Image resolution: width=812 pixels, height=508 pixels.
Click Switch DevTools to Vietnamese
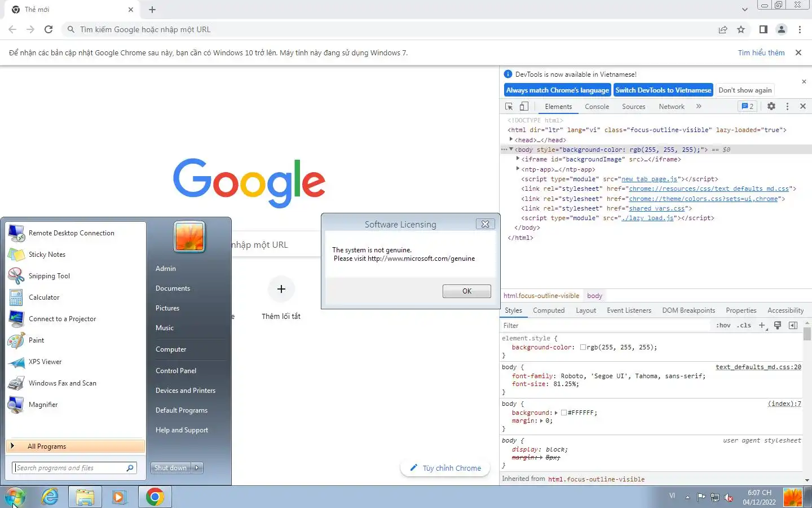663,90
